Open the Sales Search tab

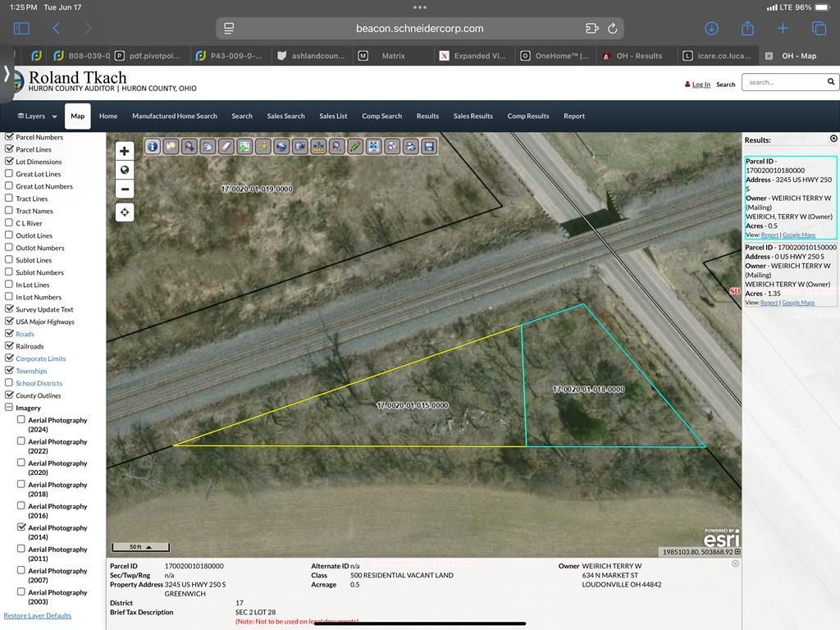point(285,116)
